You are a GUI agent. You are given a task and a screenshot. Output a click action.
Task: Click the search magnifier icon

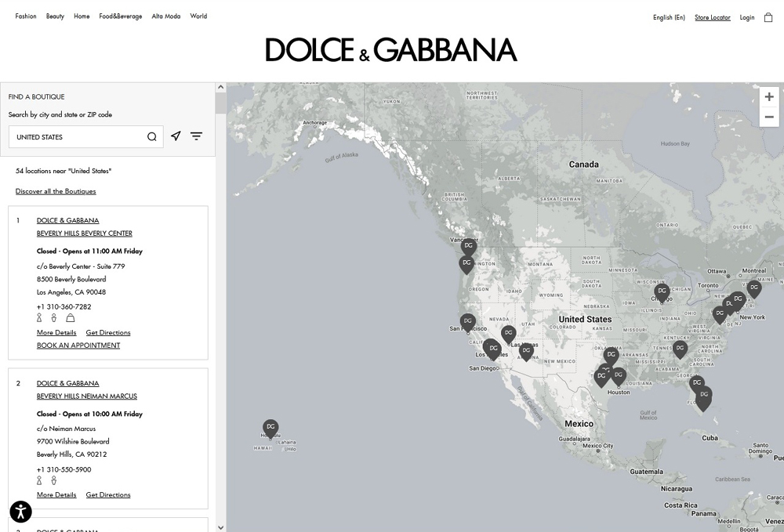pos(152,137)
